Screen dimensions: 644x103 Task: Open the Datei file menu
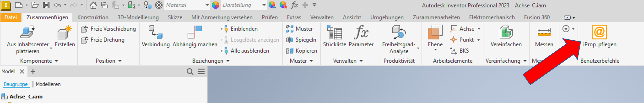coord(11,17)
